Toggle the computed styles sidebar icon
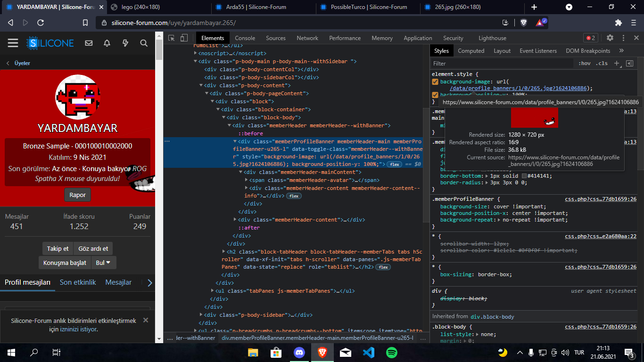Screen dimensions: 644x362 pyautogui.click(x=629, y=64)
